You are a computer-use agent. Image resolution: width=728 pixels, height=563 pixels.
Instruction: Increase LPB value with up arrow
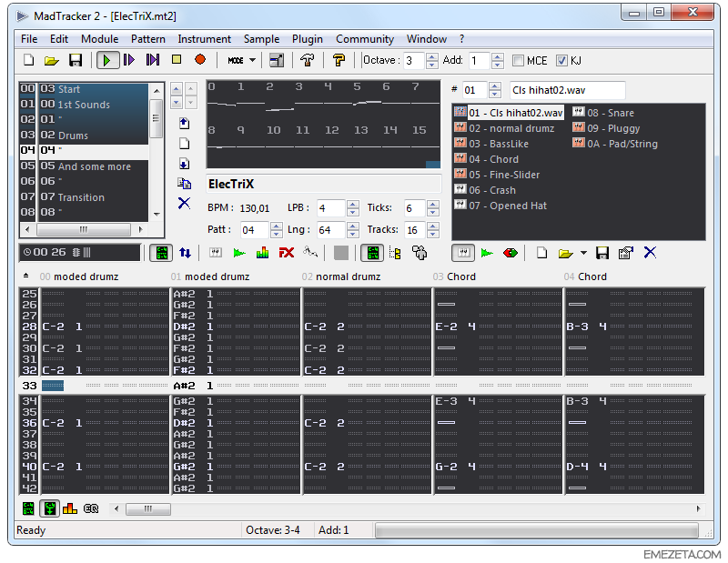(353, 205)
